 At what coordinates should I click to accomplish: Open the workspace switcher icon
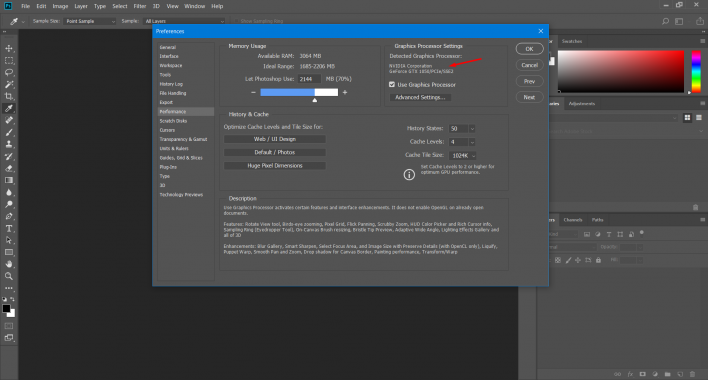point(679,21)
